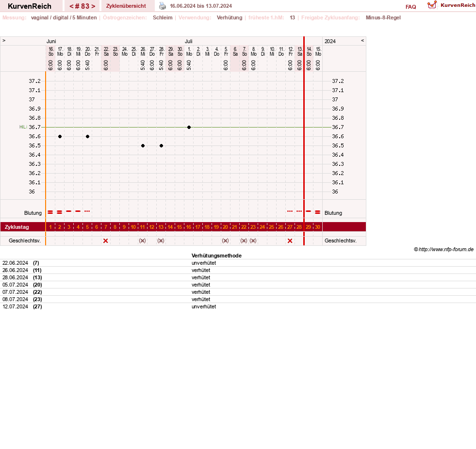Click the medium bleeding mark on cycle day 3
The height and width of the screenshot is (449, 476).
(68, 211)
